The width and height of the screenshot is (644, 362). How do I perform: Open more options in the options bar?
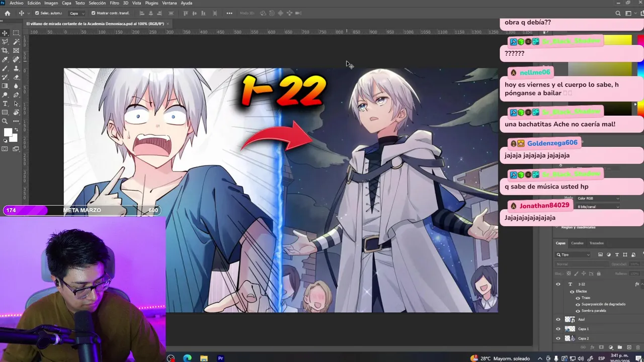(x=229, y=13)
